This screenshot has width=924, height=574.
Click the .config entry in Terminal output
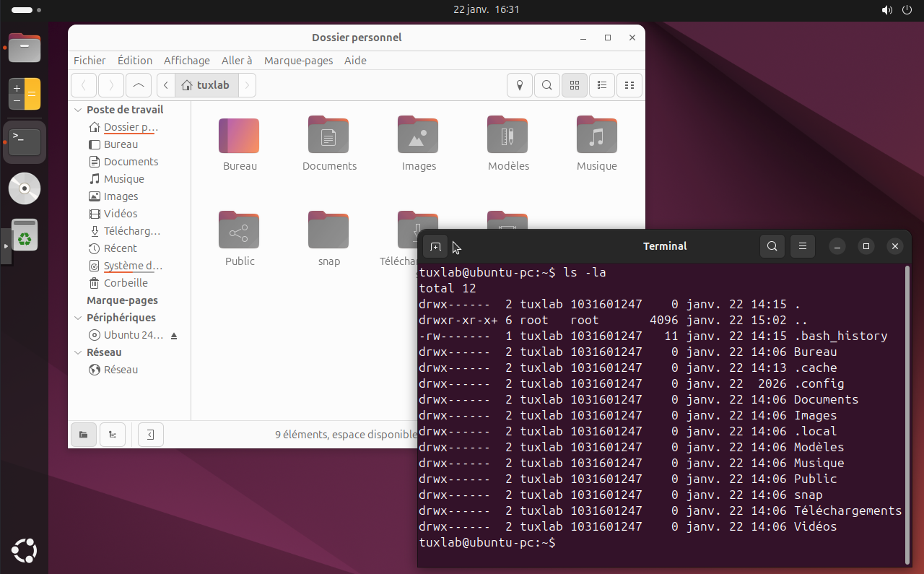819,383
